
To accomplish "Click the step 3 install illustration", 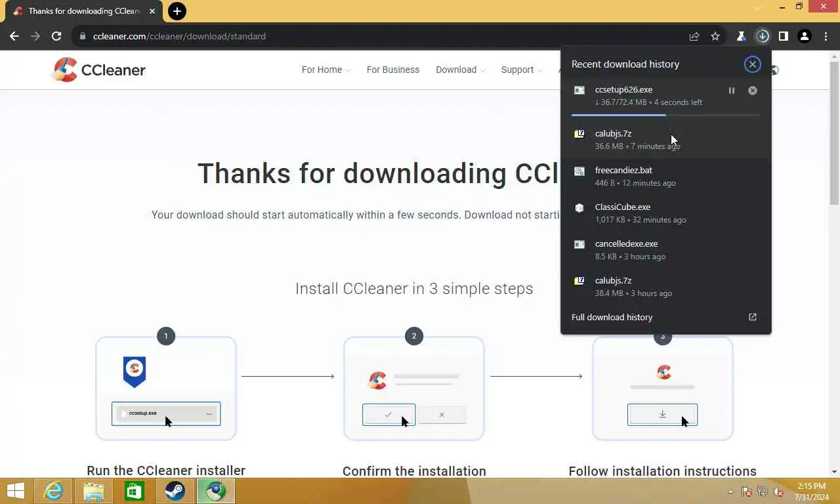I will click(662, 388).
